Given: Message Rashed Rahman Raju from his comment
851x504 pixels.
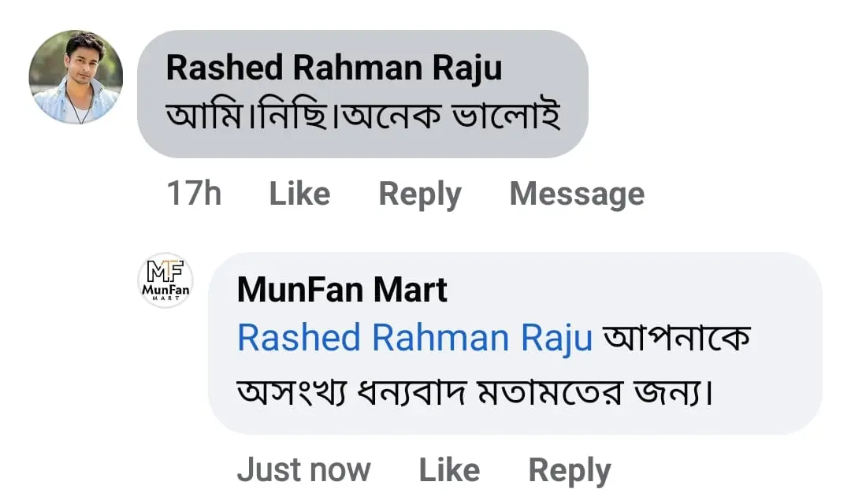Looking at the screenshot, I should point(577,194).
